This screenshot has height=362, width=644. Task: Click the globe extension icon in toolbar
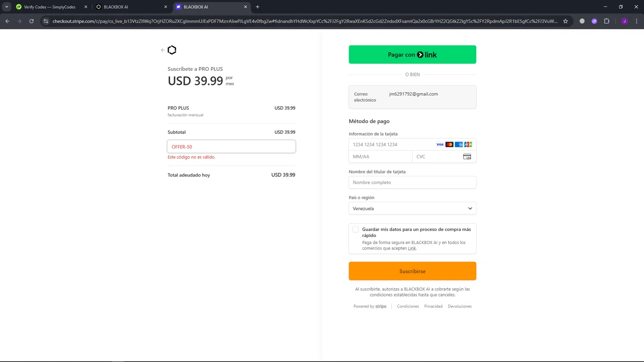tap(582, 21)
